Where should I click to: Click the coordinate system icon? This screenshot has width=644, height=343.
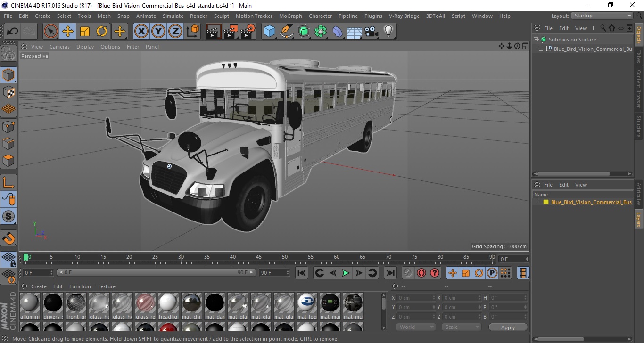click(192, 32)
